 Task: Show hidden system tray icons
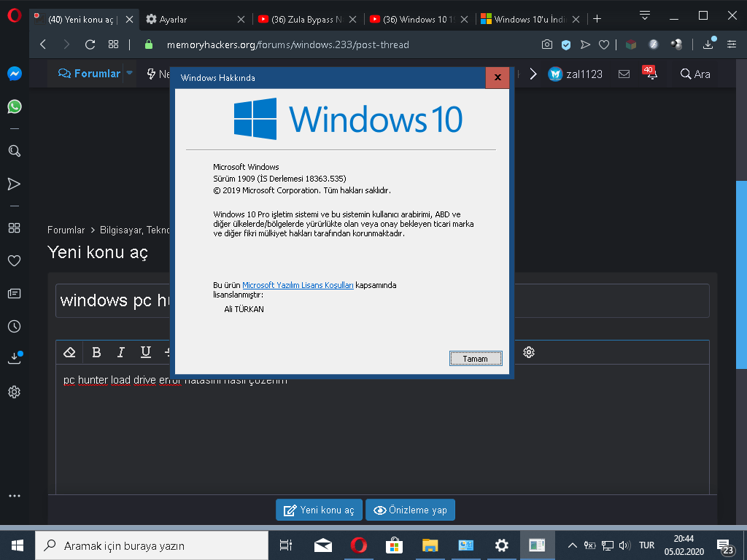point(573,545)
